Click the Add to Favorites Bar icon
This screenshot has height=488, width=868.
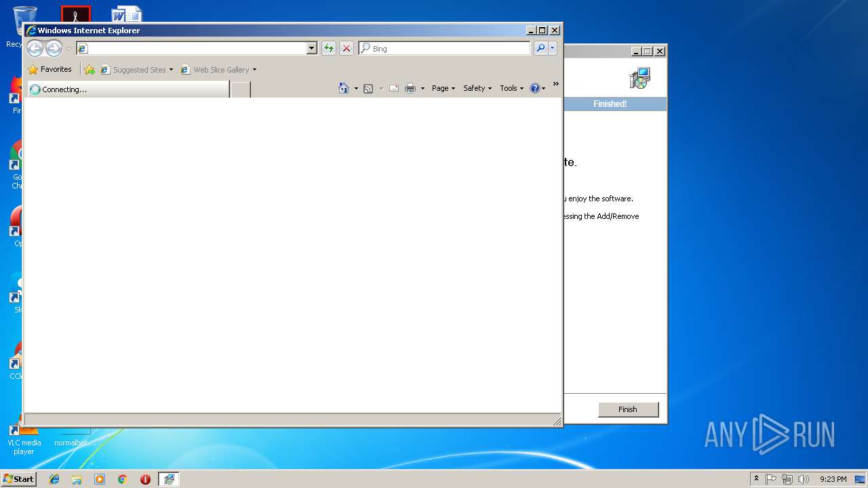coord(90,69)
